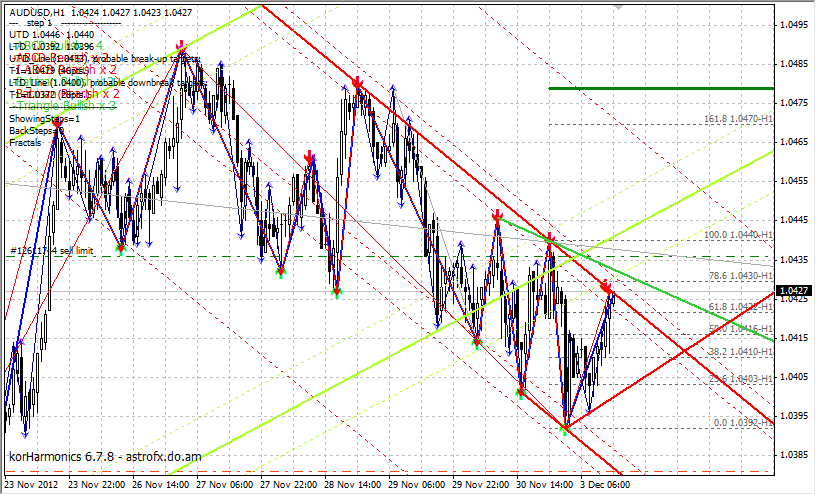This screenshot has height=495, width=816.
Task: Click the 29 Nov 06:00 time label
Action: 417,485
